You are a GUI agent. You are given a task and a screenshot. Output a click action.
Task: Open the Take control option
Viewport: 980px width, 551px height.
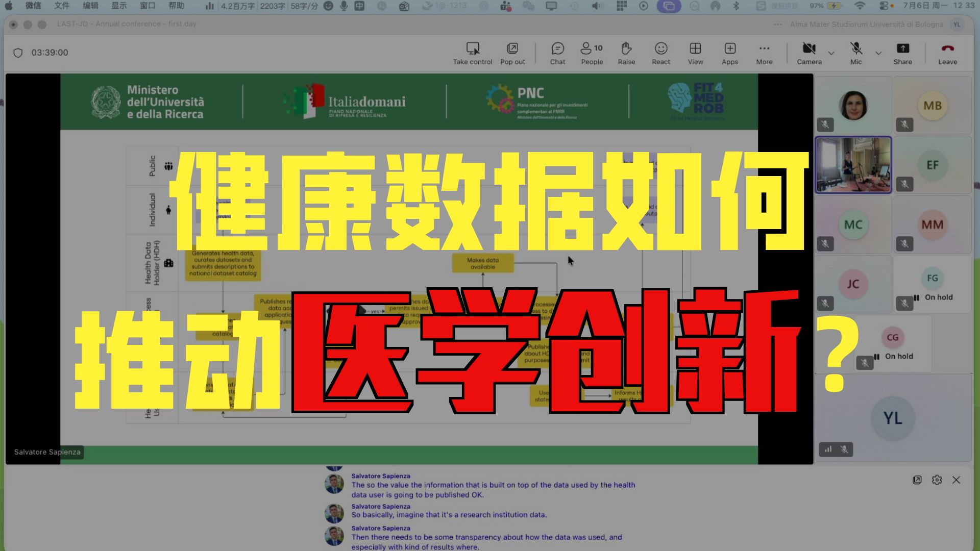point(473,54)
